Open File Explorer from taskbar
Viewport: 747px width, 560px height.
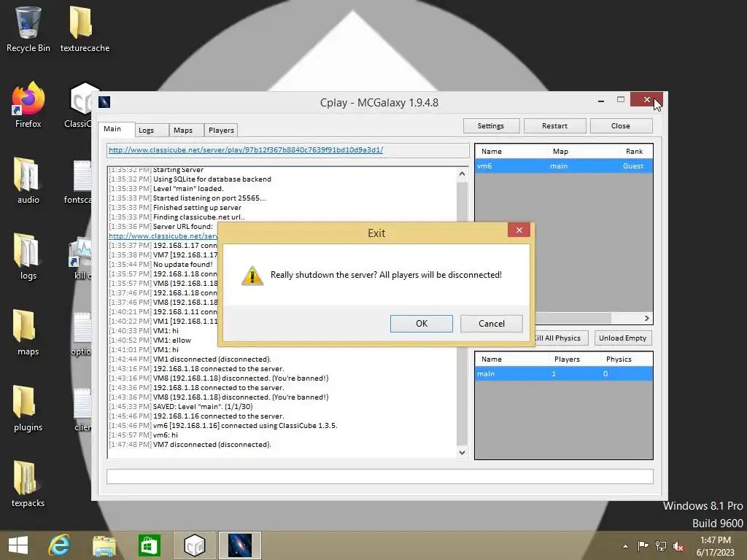point(104,545)
